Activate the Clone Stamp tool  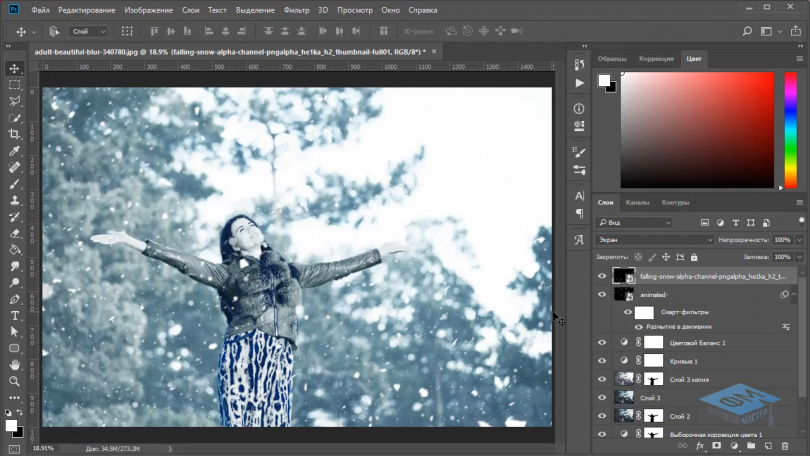pyautogui.click(x=15, y=200)
